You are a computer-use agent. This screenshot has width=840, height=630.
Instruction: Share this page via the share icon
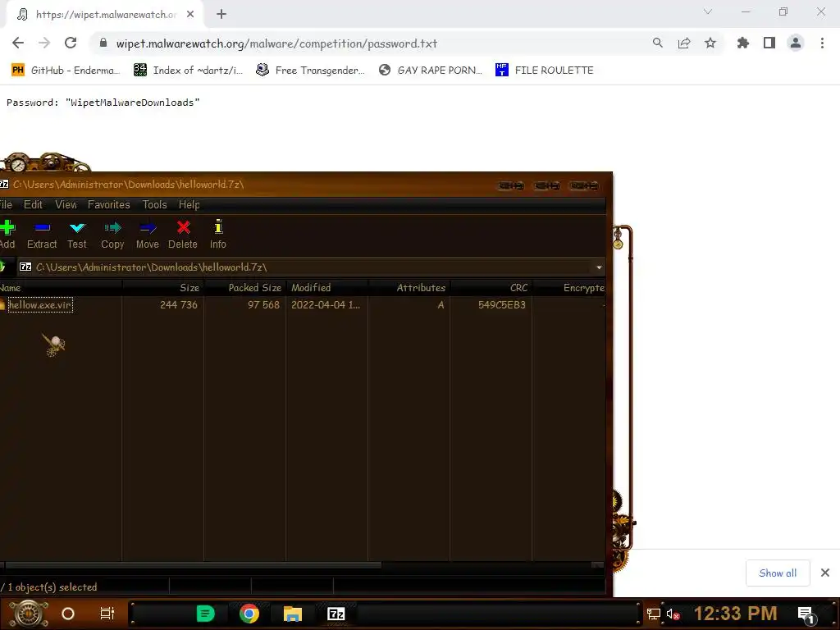[684, 43]
